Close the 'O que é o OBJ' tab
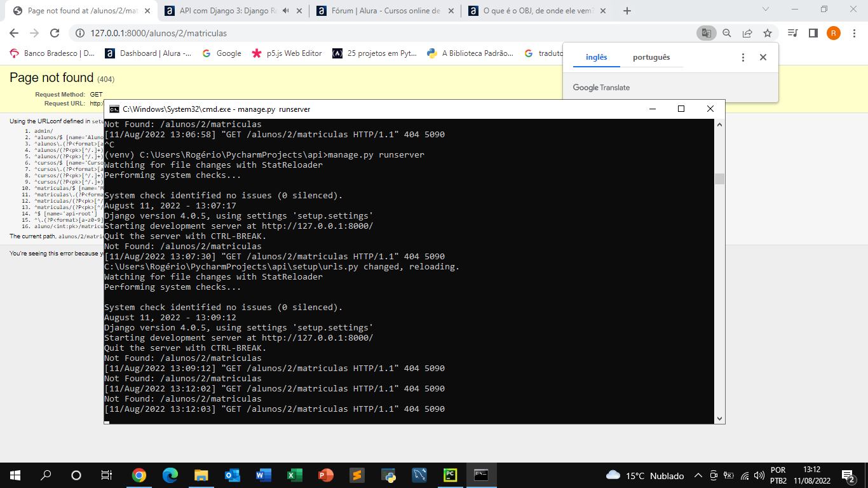Image resolution: width=868 pixels, height=488 pixels. pyautogui.click(x=602, y=11)
